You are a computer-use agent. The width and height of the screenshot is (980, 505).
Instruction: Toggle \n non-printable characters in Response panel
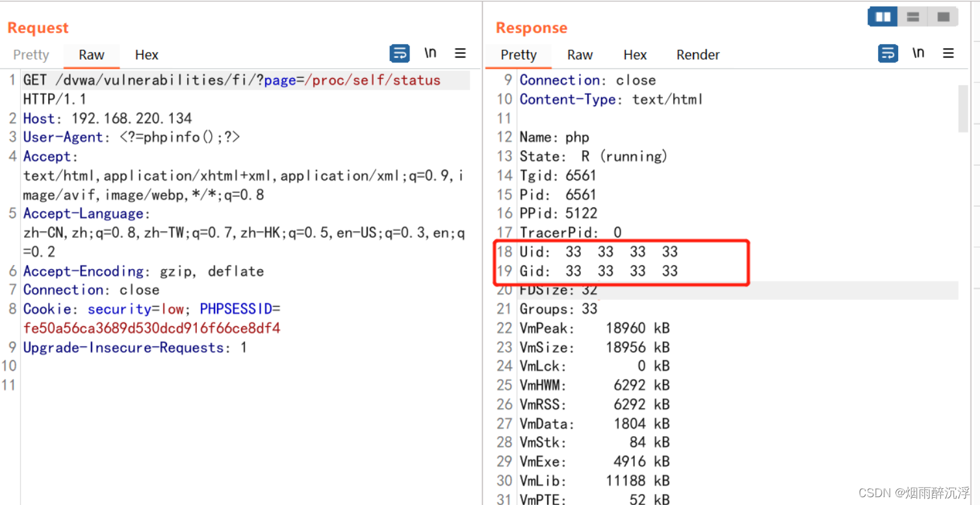click(x=918, y=53)
